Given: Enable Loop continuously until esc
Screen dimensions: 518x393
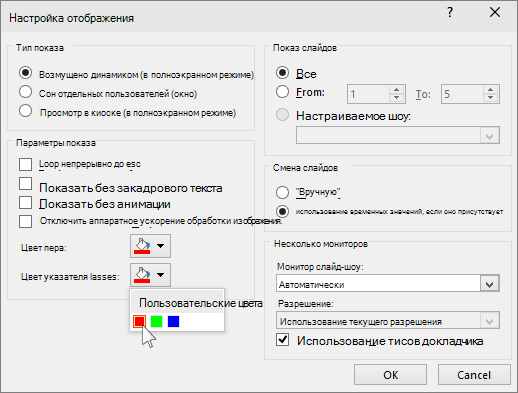Looking at the screenshot, I should coord(26,164).
